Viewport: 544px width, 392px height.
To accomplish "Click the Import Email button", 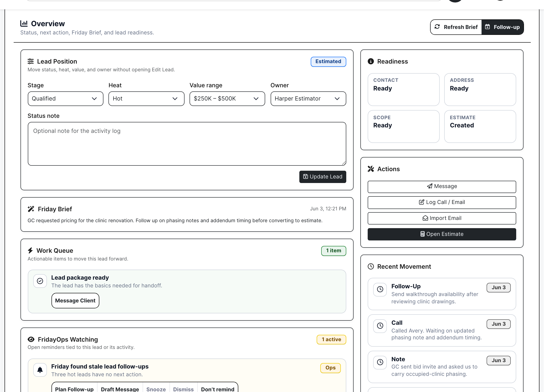I will pos(441,218).
